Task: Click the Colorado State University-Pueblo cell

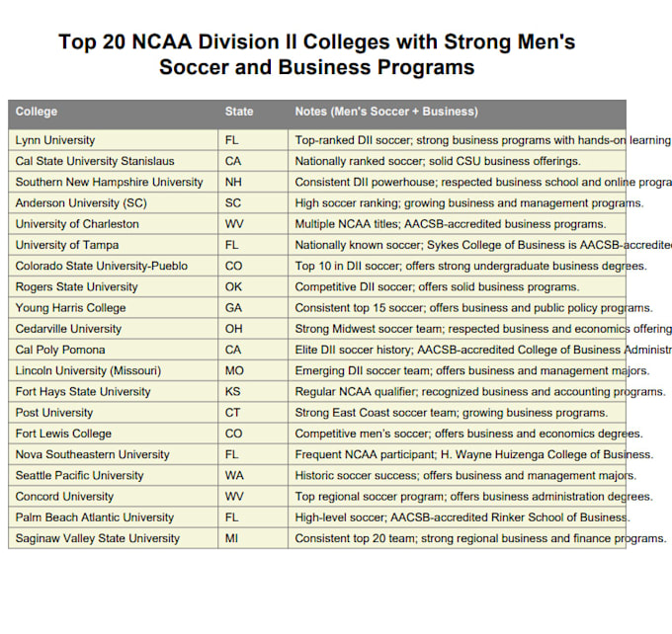Action: (x=101, y=266)
